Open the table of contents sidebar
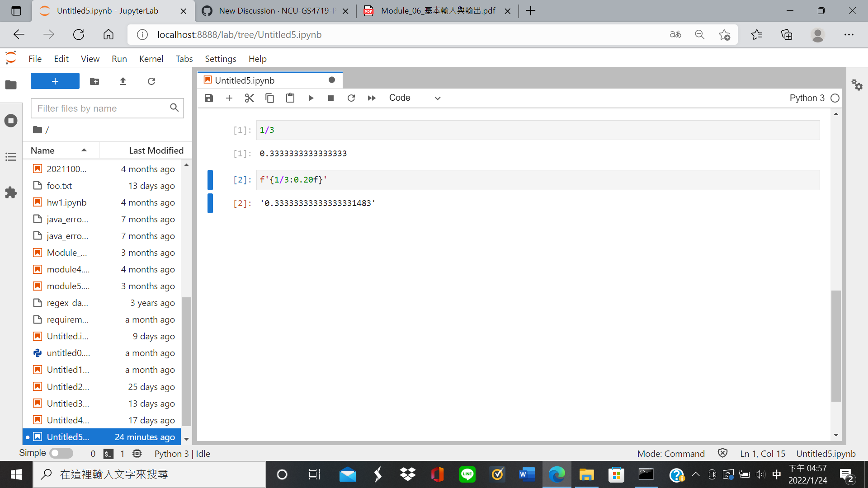The width and height of the screenshot is (868, 488). tap(11, 157)
